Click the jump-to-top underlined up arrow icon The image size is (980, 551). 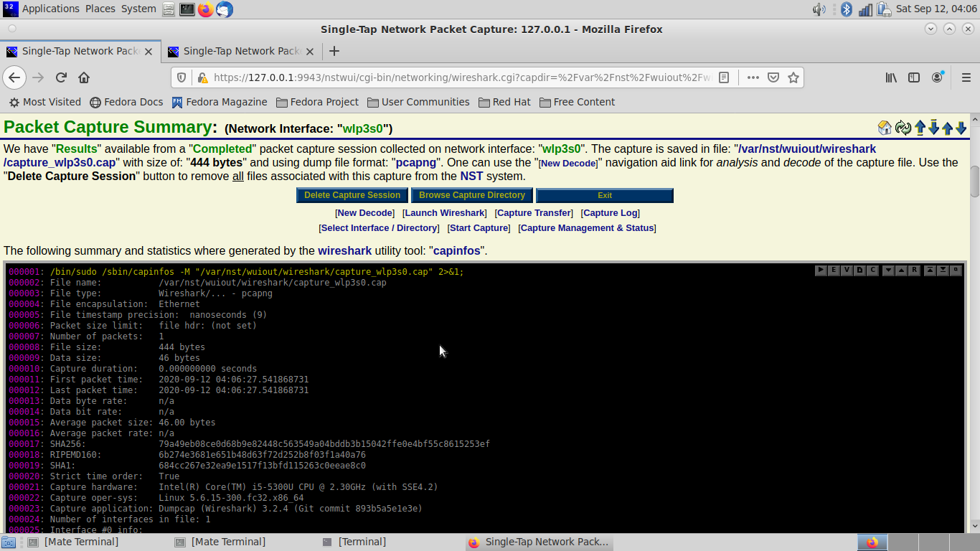coord(920,128)
